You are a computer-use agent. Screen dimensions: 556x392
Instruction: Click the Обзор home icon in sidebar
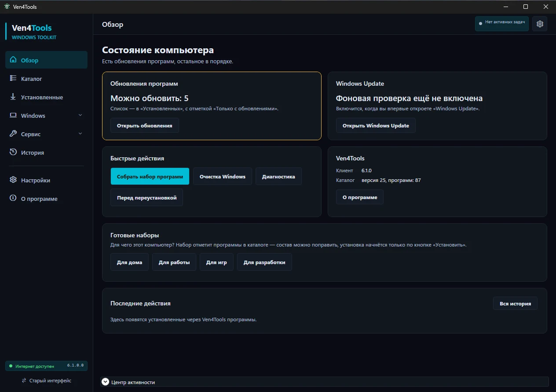pos(13,60)
